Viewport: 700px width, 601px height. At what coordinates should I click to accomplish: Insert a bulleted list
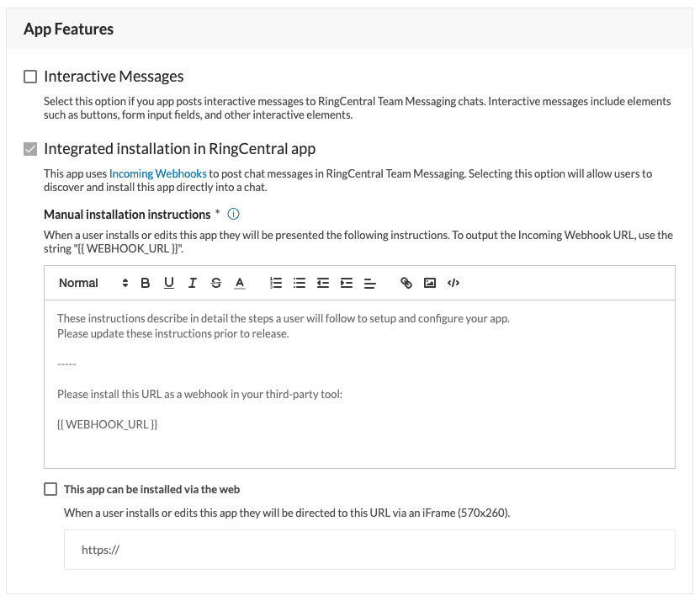(x=299, y=283)
